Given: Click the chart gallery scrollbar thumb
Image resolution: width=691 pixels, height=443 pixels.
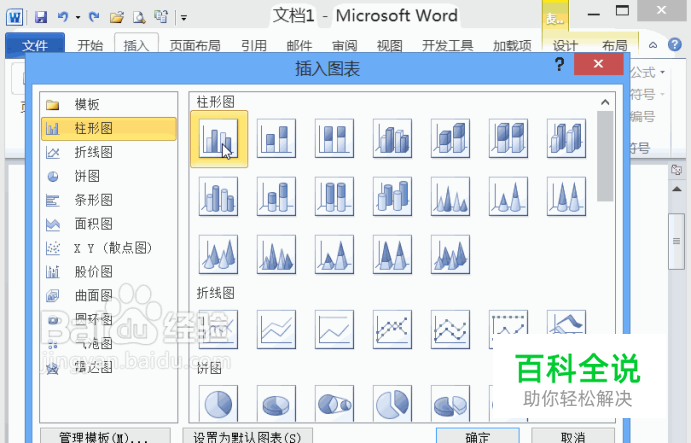Looking at the screenshot, I should (605, 156).
